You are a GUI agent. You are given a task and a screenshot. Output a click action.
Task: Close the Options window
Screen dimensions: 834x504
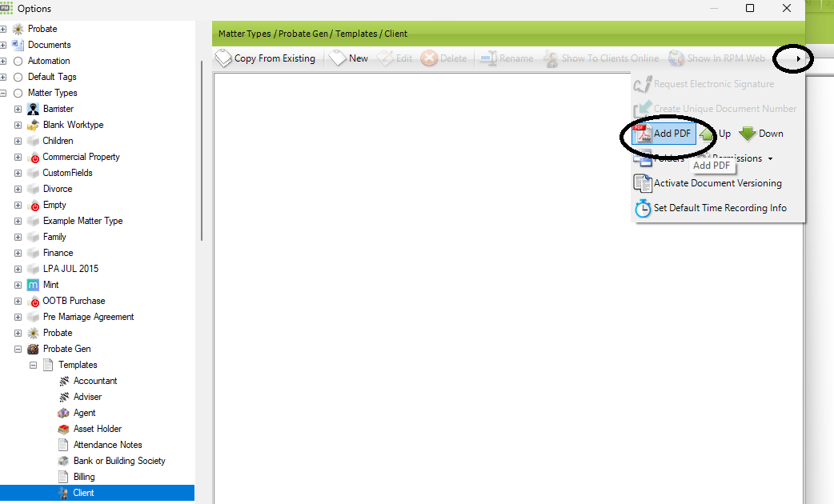[787, 8]
